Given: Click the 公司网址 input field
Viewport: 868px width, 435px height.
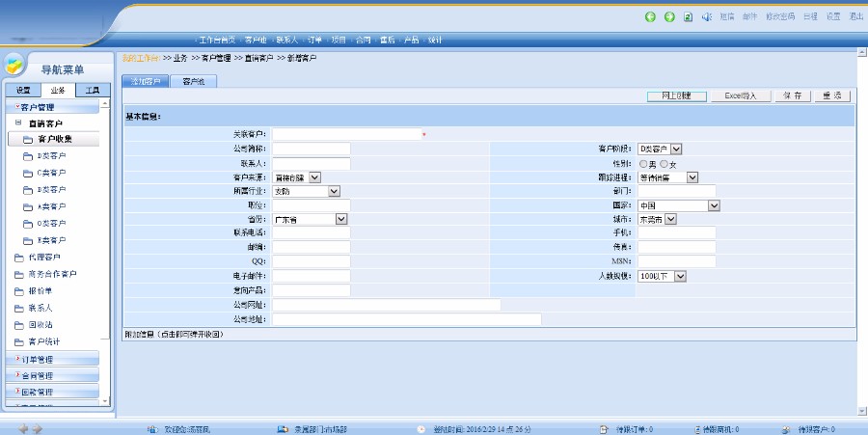Looking at the screenshot, I should click(387, 305).
